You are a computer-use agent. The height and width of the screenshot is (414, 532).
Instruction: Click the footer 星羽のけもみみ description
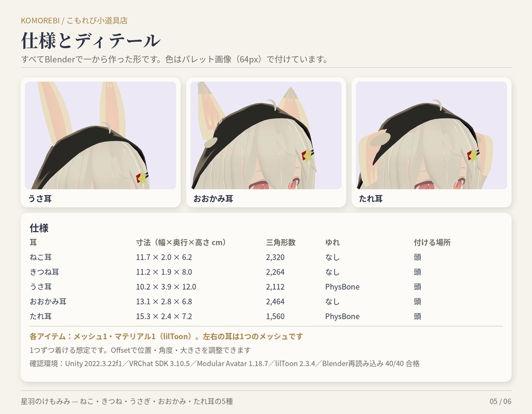coord(127,401)
